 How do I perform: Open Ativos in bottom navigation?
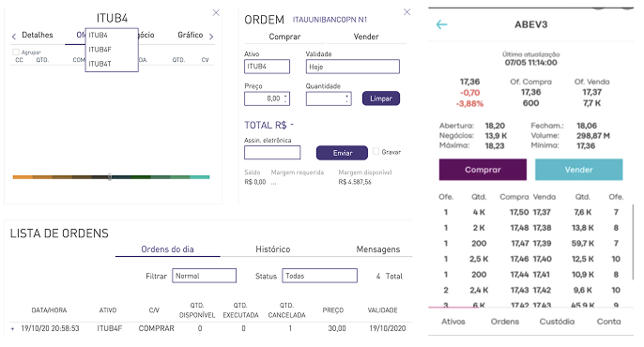click(453, 322)
